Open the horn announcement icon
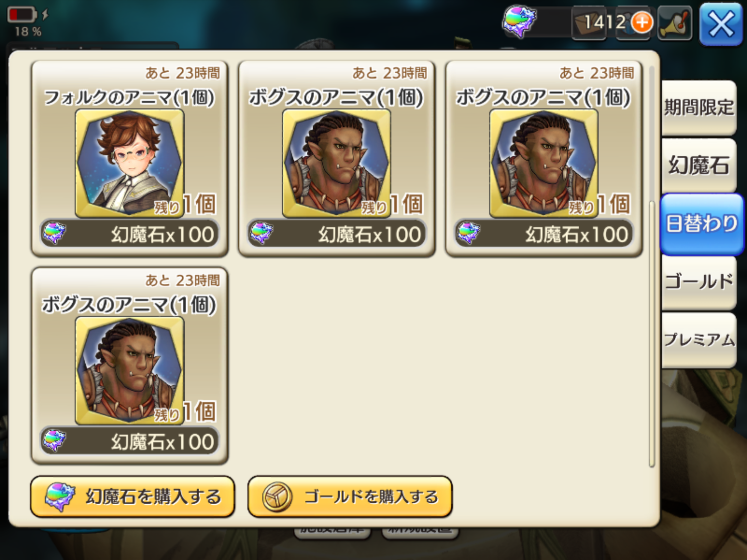 pyautogui.click(x=675, y=23)
